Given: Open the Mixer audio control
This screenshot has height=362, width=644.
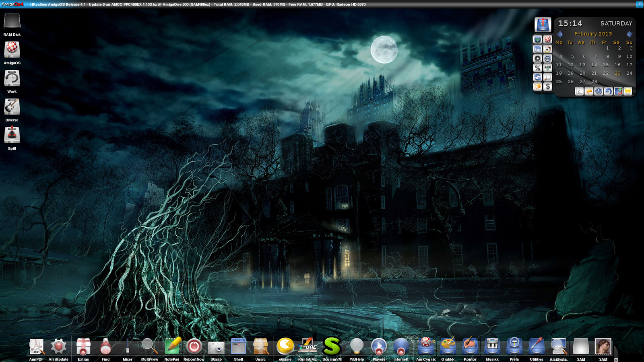Looking at the screenshot, I should pyautogui.click(x=128, y=346).
